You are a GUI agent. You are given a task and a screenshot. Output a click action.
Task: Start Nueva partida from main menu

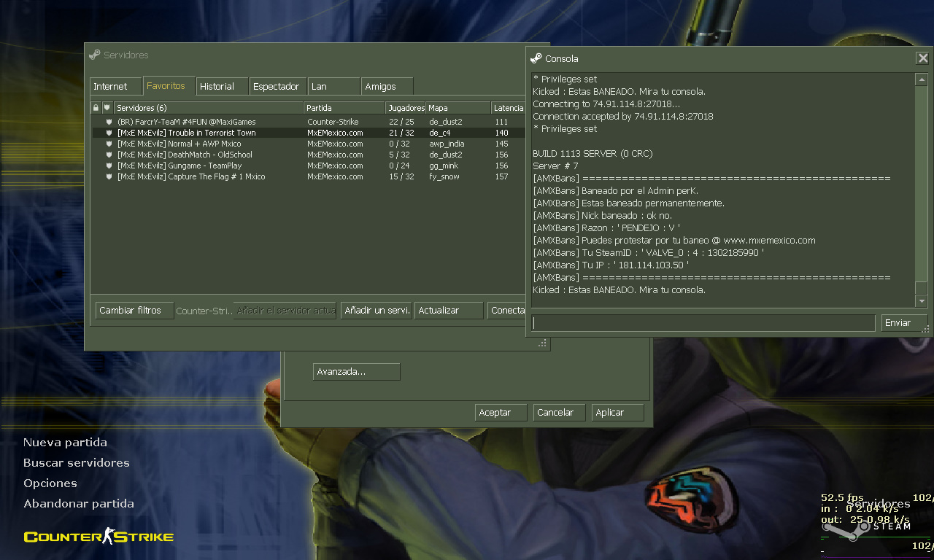pyautogui.click(x=65, y=442)
